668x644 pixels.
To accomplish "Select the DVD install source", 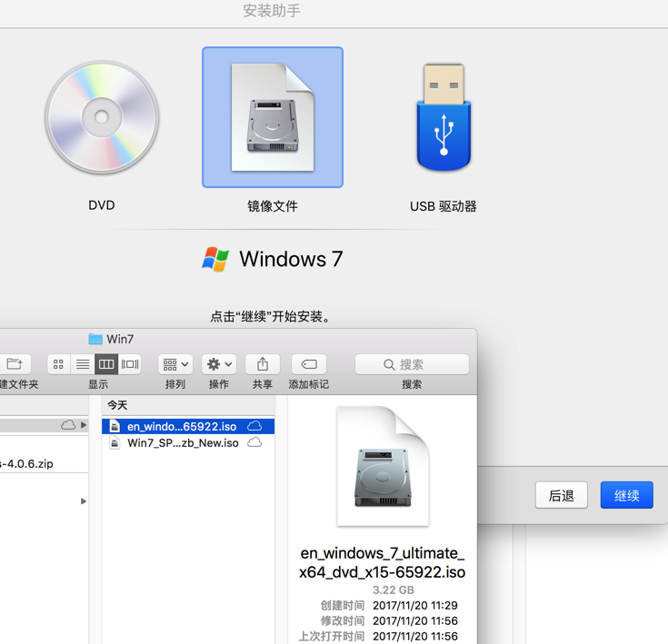I will [102, 117].
